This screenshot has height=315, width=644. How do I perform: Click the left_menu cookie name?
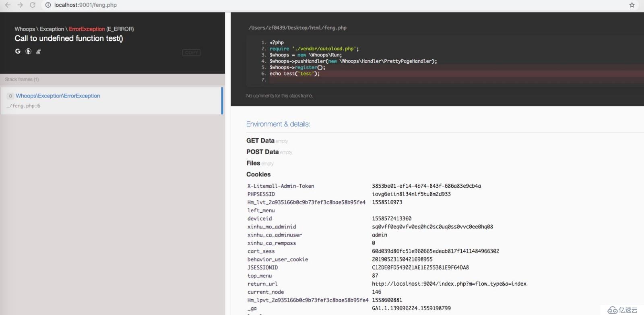[261, 211]
